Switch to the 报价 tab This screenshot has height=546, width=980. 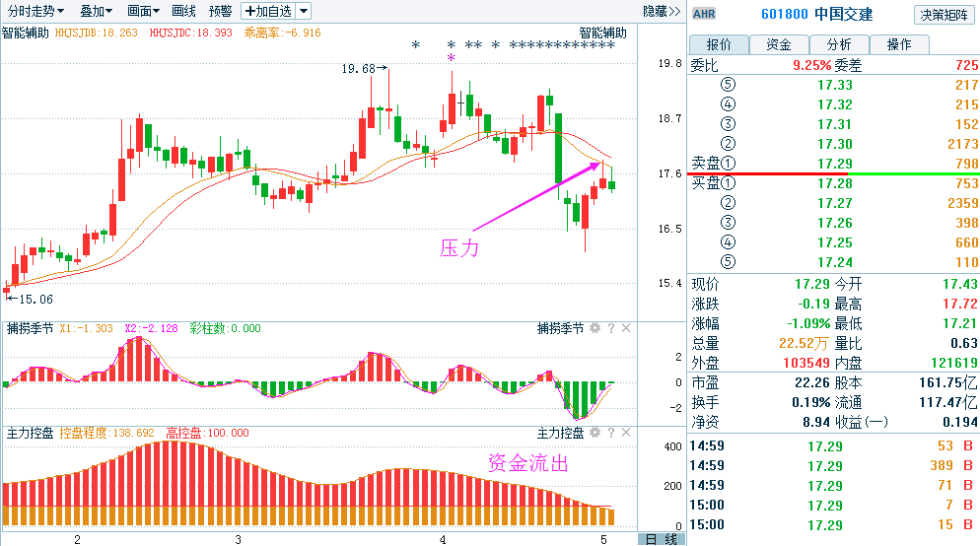(x=719, y=44)
